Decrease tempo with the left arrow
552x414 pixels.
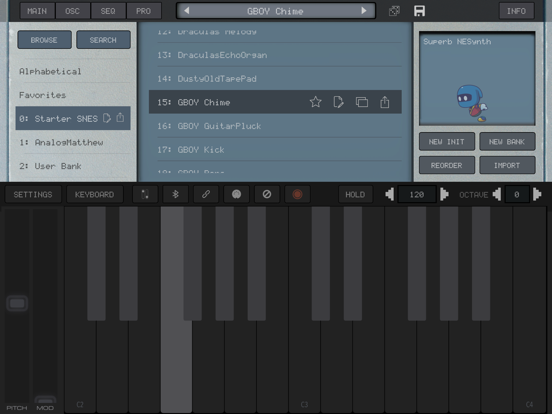tap(390, 194)
